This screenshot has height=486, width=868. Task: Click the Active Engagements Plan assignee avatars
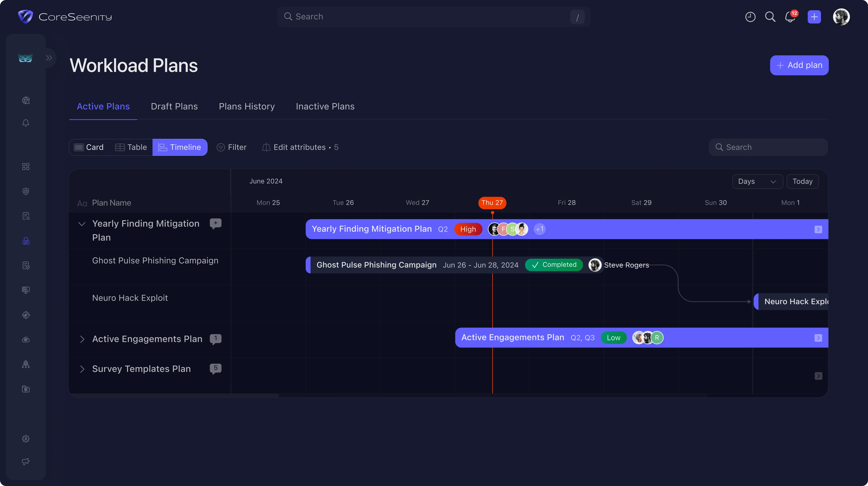click(x=648, y=338)
